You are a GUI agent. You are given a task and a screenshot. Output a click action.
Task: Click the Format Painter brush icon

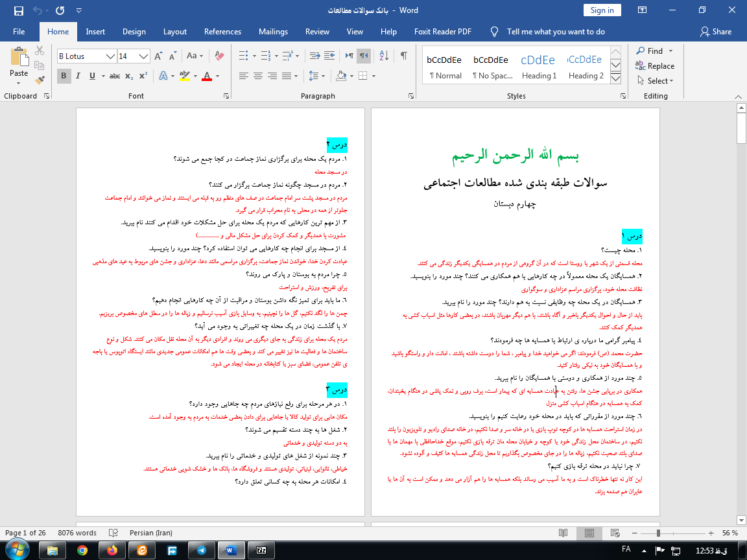[40, 80]
